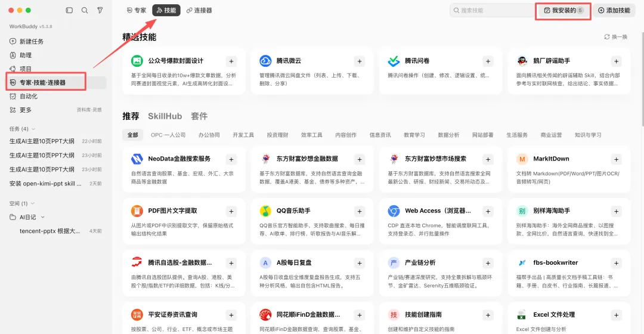Add the 同花顺iFinD金融数据 skill
This screenshot has height=334, width=644.
pyautogui.click(x=360, y=315)
